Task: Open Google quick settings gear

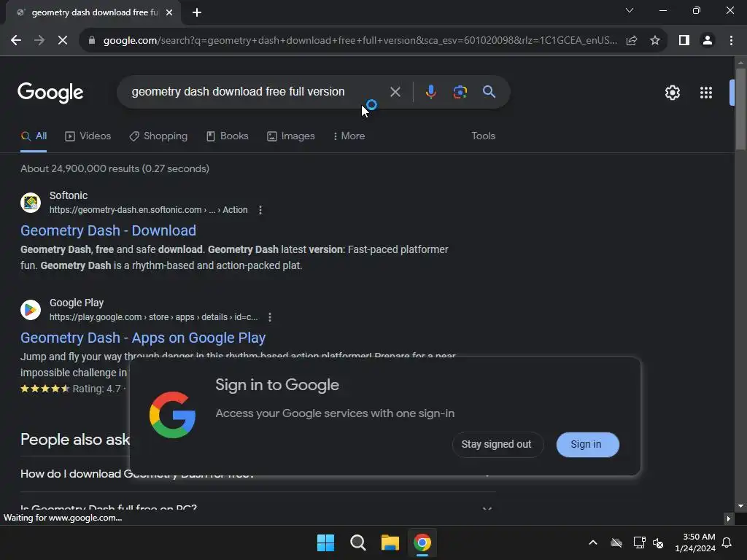Action: pyautogui.click(x=672, y=93)
